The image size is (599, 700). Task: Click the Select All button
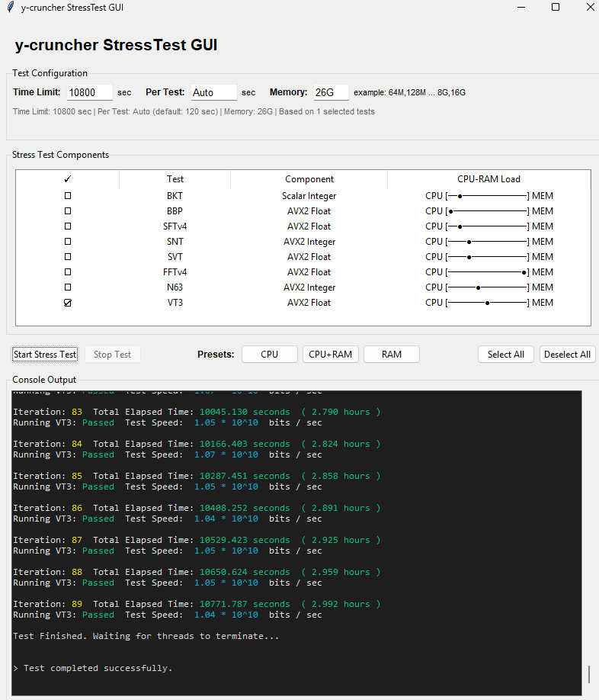(x=506, y=355)
